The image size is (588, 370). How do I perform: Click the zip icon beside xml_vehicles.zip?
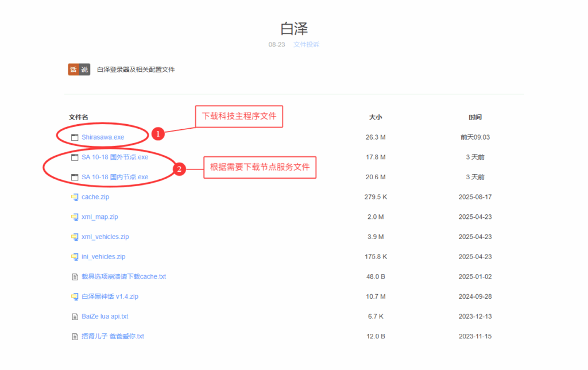74,237
